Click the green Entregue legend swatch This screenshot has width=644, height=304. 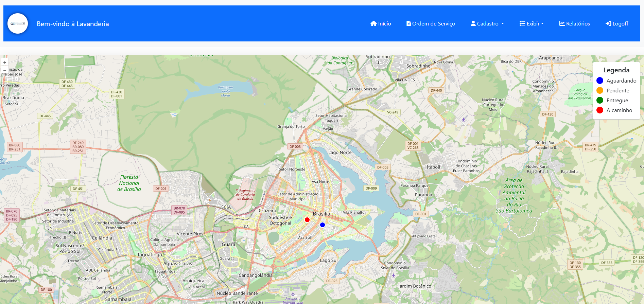pyautogui.click(x=600, y=100)
